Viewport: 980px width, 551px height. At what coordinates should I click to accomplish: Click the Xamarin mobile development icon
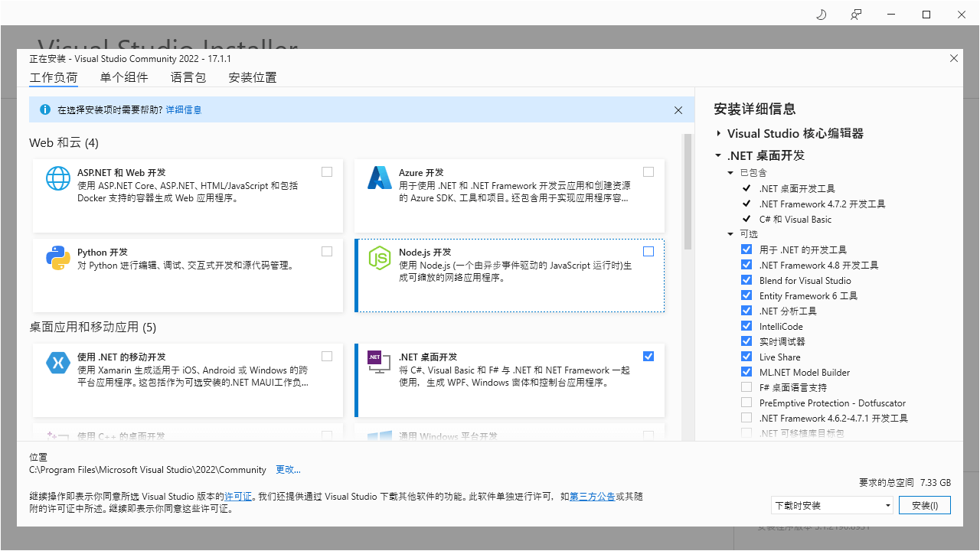[58, 362]
